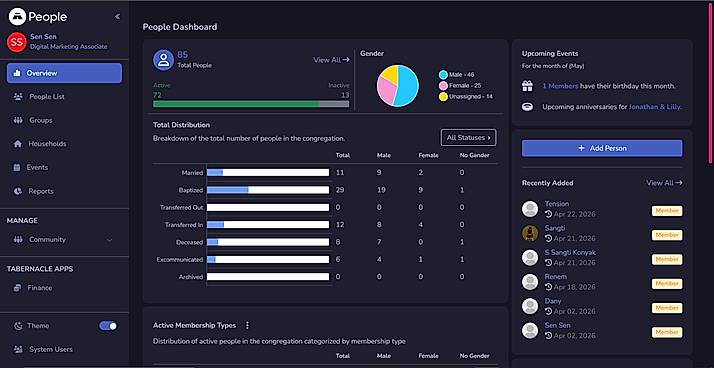The height and width of the screenshot is (368, 714).
Task: Click the Archived row label
Action: click(191, 277)
